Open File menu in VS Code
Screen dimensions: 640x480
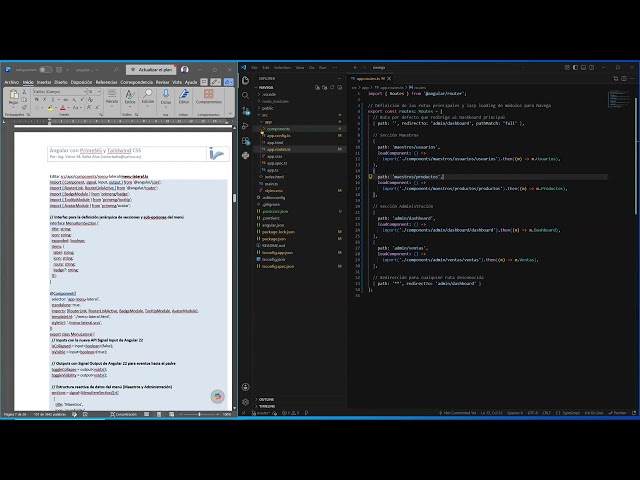[254, 67]
